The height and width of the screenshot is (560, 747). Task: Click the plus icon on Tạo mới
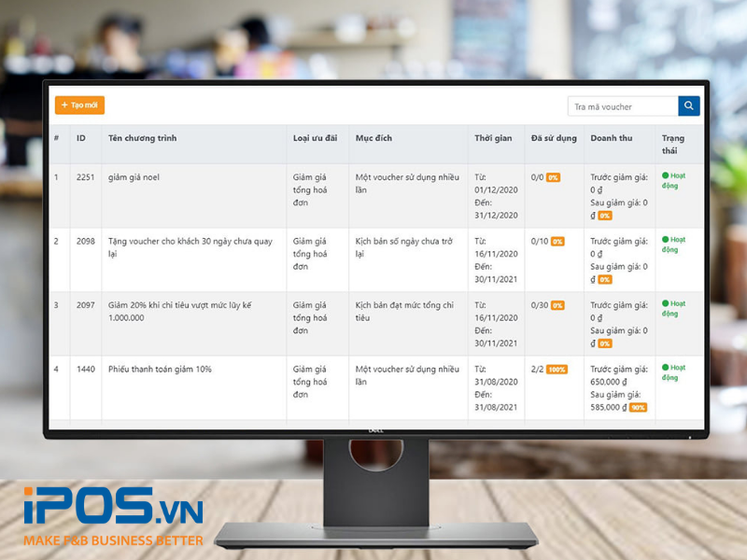64,105
